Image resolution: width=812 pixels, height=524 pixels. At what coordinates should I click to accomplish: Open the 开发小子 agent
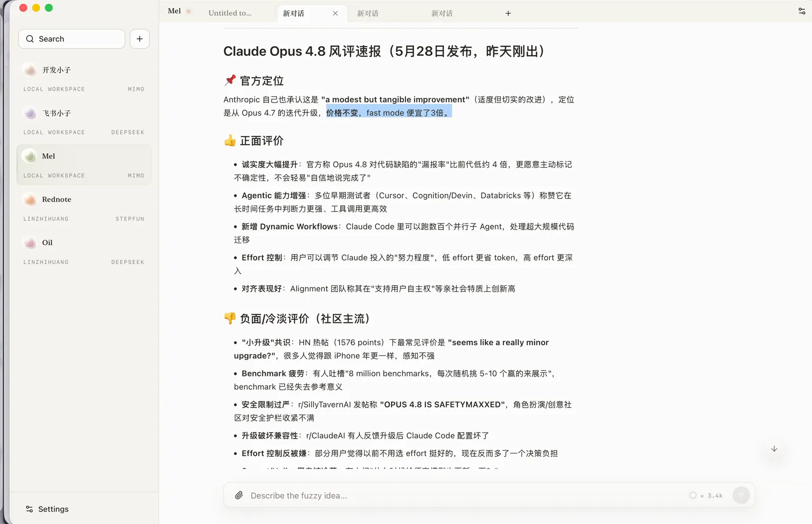point(84,79)
